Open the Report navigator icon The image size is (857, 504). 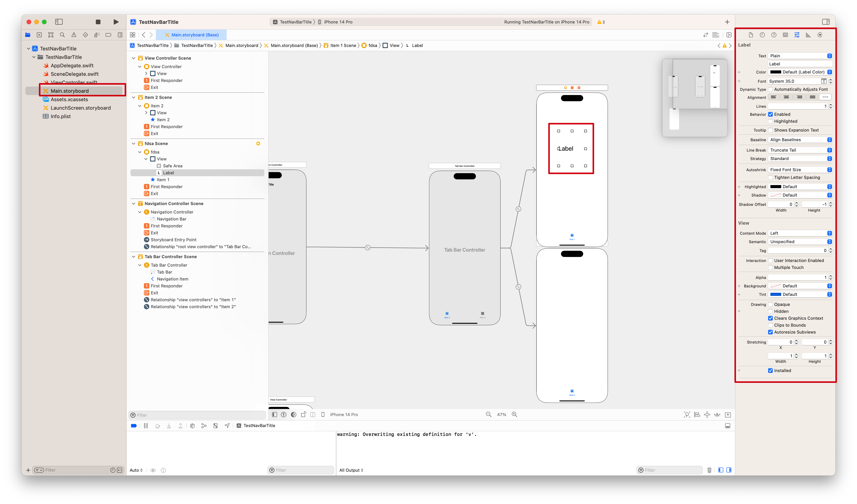pyautogui.click(x=120, y=35)
